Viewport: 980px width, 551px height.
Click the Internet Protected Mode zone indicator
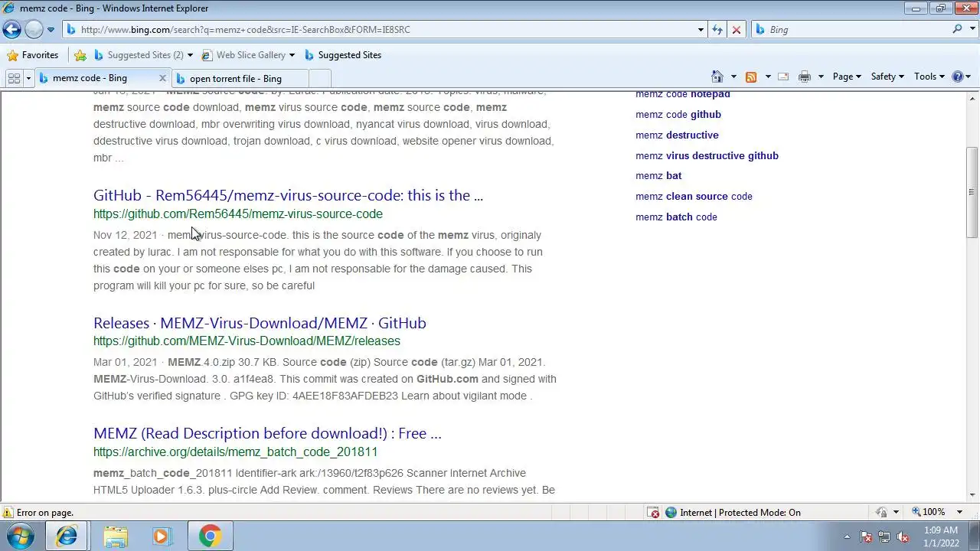(x=733, y=513)
